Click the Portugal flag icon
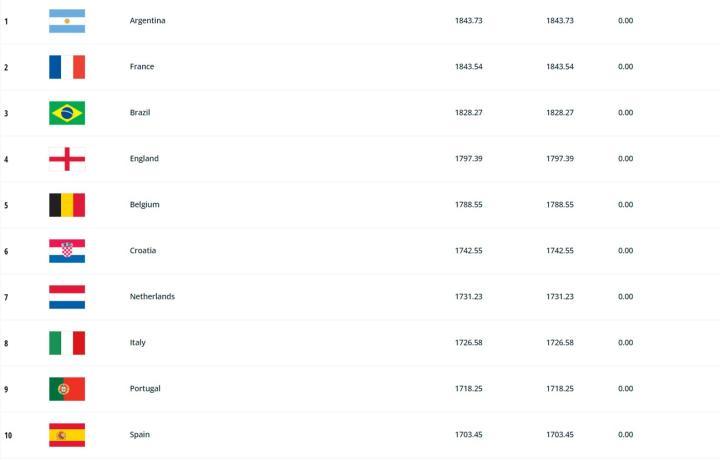Viewport: 720px width, 460px height. [x=67, y=389]
